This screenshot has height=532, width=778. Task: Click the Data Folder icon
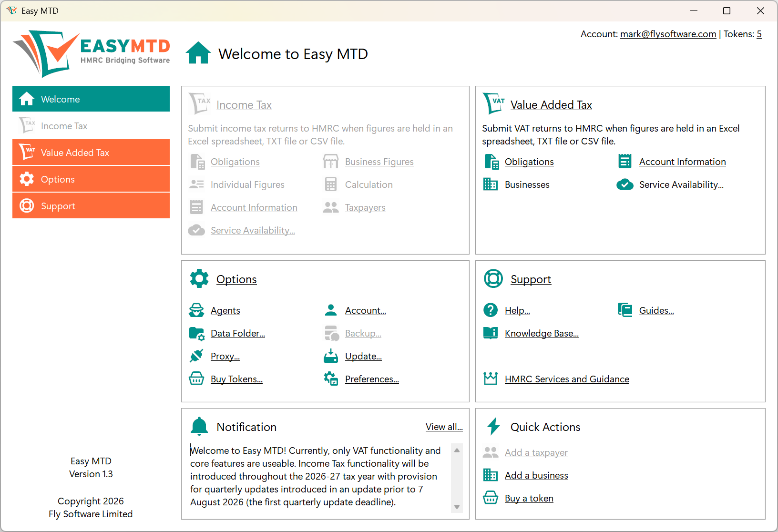tap(197, 333)
